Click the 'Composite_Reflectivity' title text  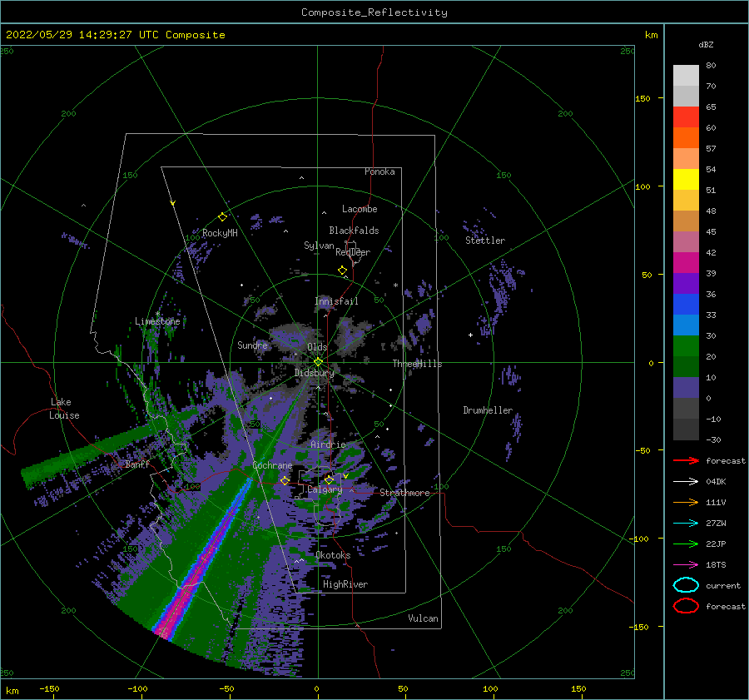click(x=374, y=12)
